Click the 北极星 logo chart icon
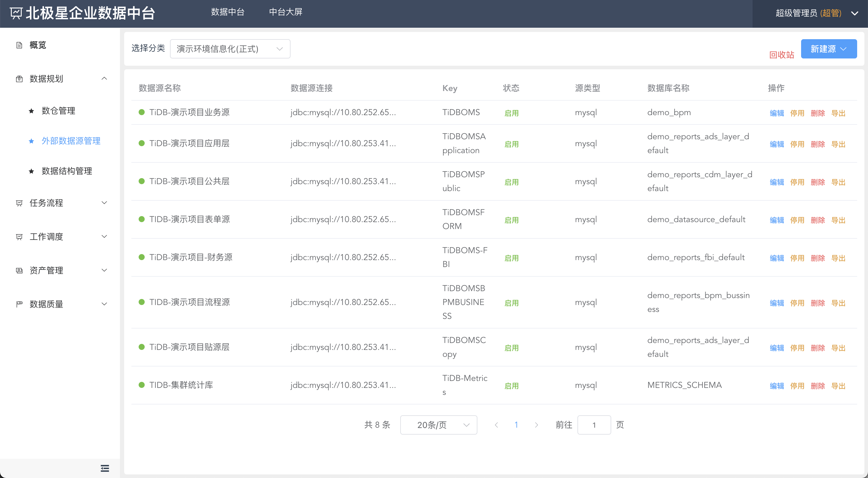The height and width of the screenshot is (478, 868). pos(16,13)
